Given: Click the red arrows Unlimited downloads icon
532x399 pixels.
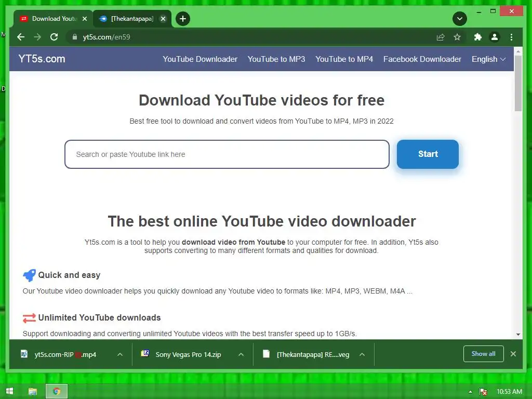Looking at the screenshot, I should tap(29, 318).
